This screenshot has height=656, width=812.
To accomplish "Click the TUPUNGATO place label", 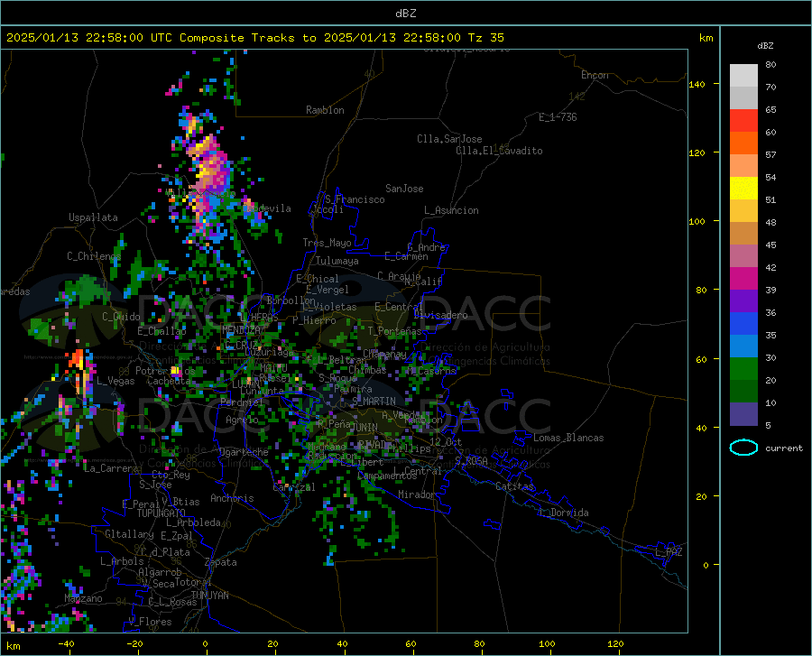I will coord(161,513).
